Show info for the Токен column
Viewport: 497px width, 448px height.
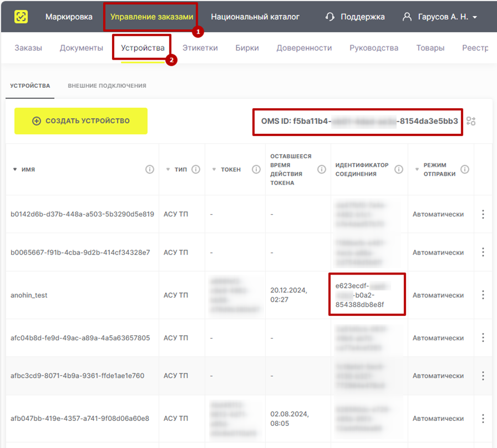(256, 169)
